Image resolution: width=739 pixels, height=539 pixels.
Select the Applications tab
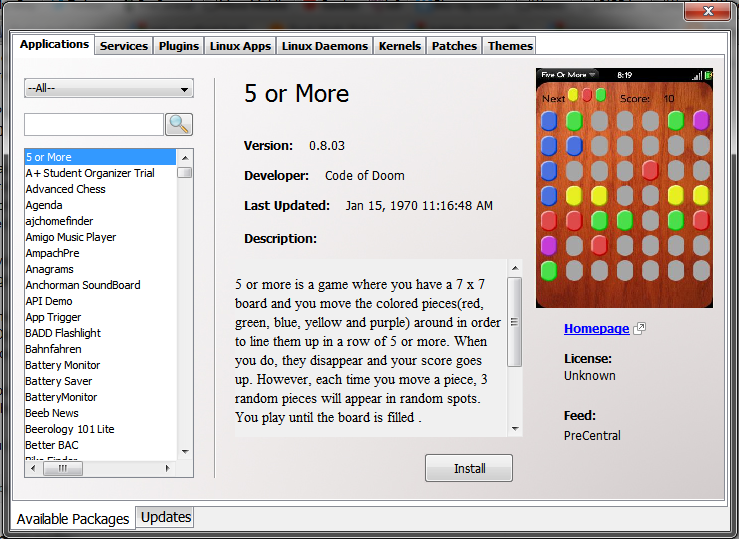(x=54, y=44)
